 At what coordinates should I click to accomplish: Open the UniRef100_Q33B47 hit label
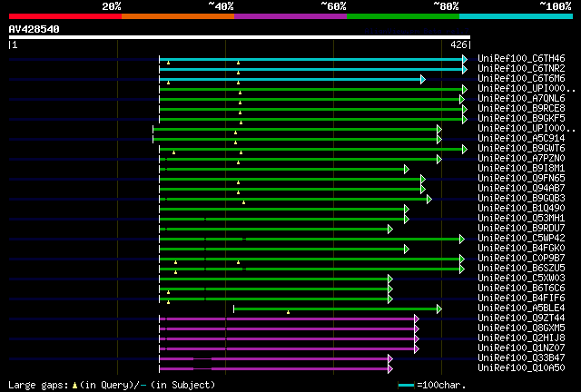[521, 358]
